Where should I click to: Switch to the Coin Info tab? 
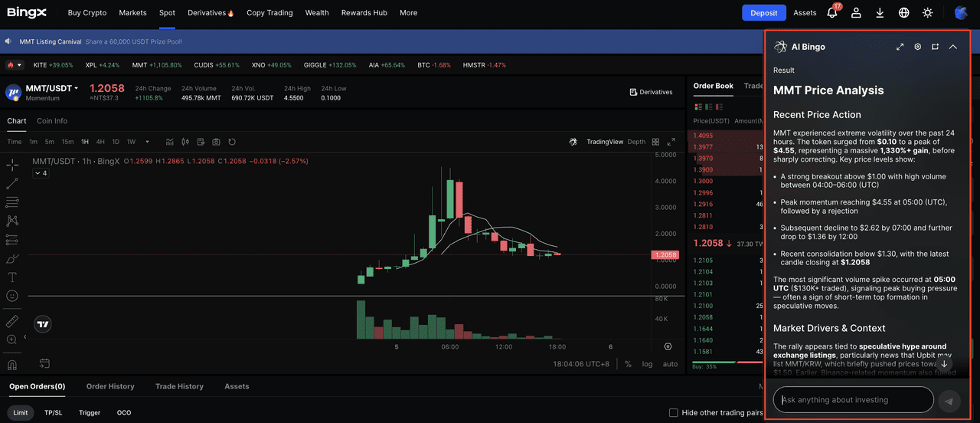coord(52,121)
